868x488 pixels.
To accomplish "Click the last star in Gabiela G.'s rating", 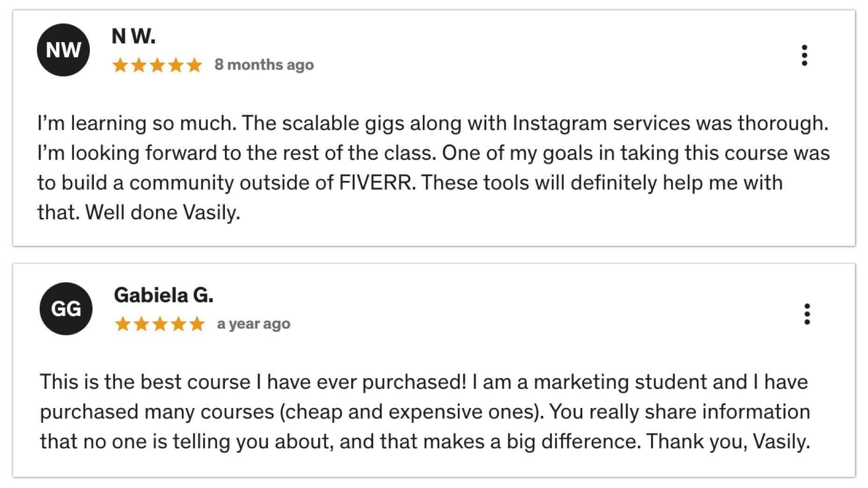I will pyautogui.click(x=197, y=323).
